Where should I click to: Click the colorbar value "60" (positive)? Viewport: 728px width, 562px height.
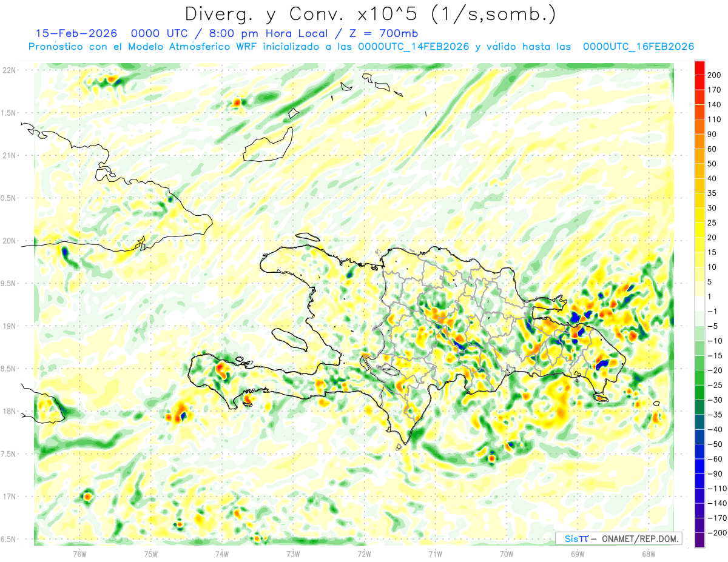tap(712, 149)
